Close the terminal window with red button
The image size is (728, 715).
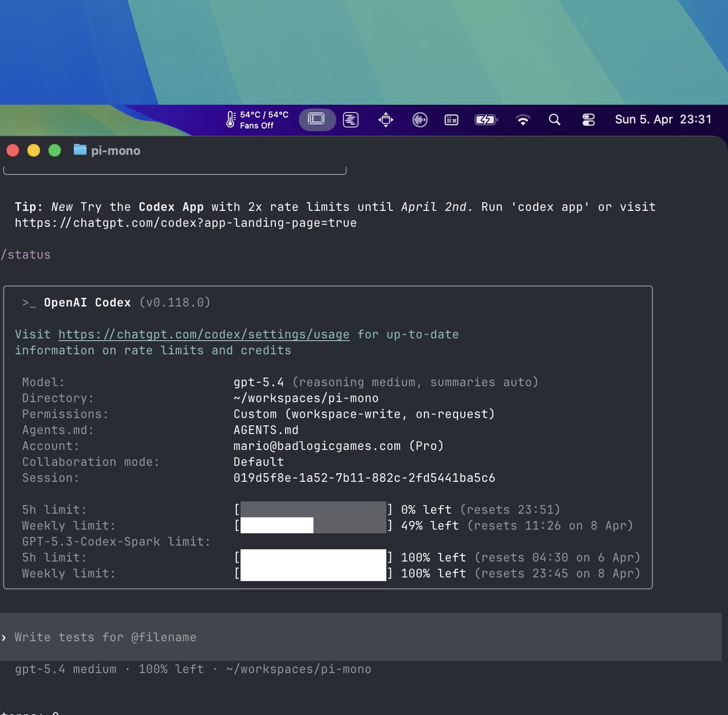tap(13, 150)
